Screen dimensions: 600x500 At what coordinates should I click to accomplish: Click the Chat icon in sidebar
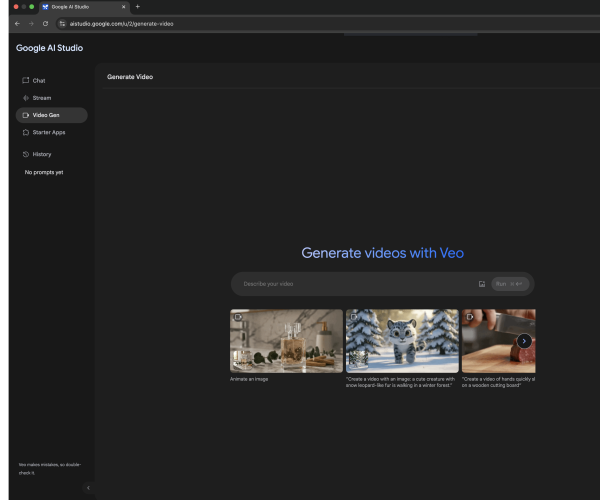26,80
